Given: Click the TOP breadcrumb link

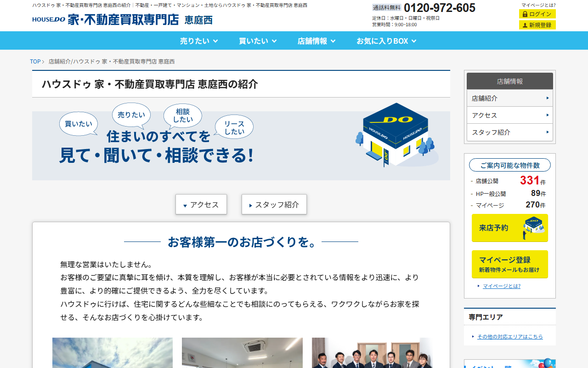Looking at the screenshot, I should click(35, 62).
